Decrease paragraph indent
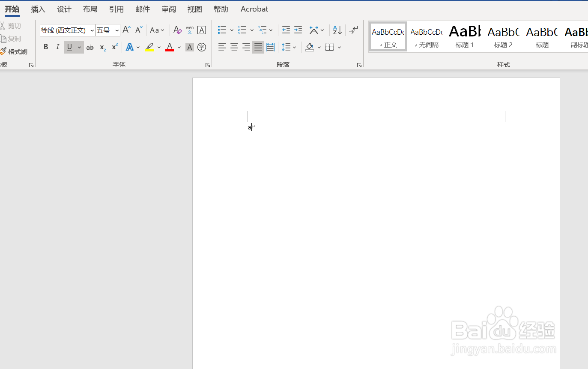Image resolution: width=588 pixels, height=369 pixels. pyautogui.click(x=286, y=30)
